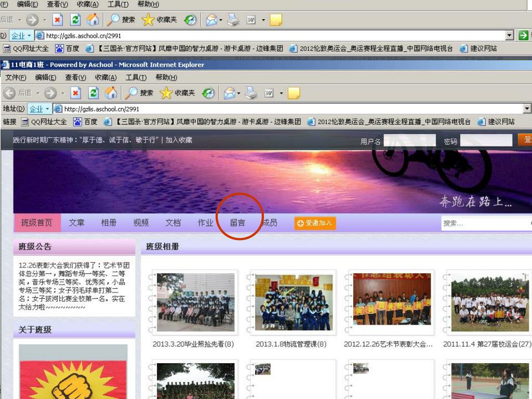Click Print icon in the 11电商1班 window toolbar
Screen dimensions: 532x399
(251, 93)
